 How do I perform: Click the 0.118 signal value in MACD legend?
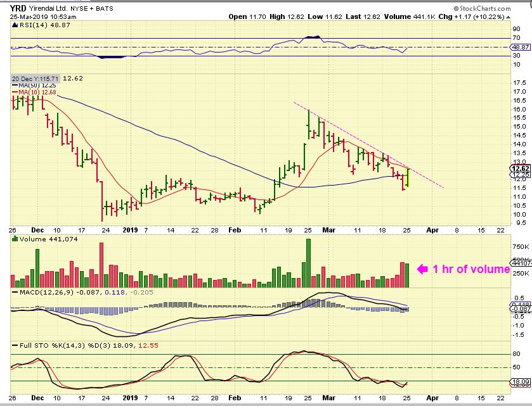114,292
